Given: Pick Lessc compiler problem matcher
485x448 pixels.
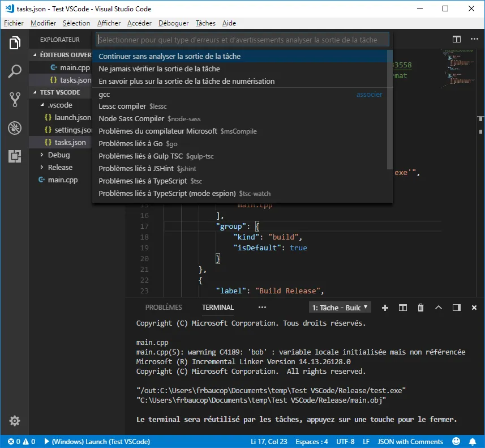Looking at the screenshot, I should pos(240,106).
